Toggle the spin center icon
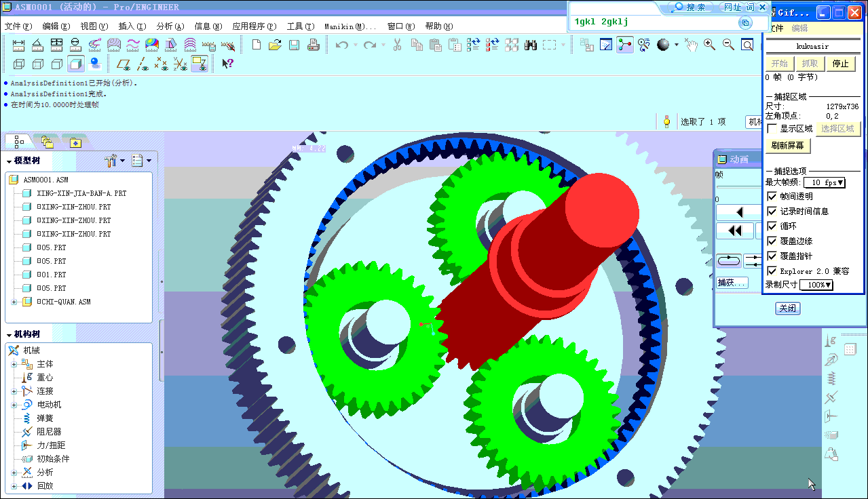This screenshot has height=499, width=868. coord(625,45)
